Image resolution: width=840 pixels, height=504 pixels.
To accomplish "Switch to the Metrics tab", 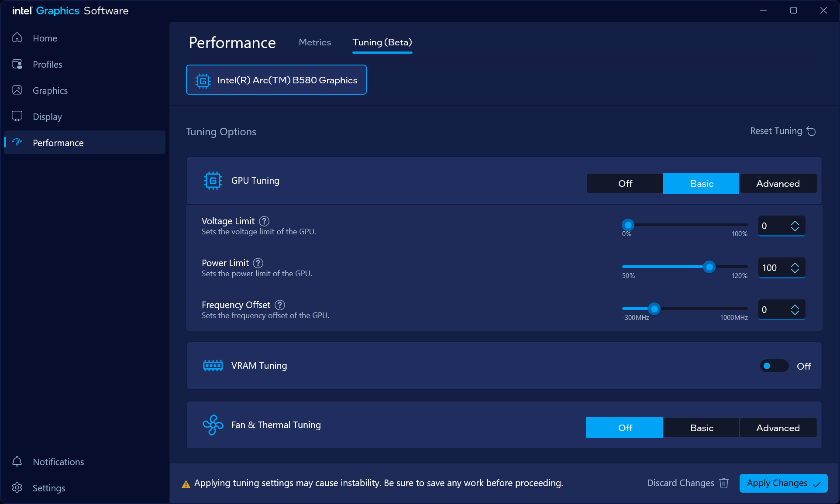I will click(x=315, y=42).
